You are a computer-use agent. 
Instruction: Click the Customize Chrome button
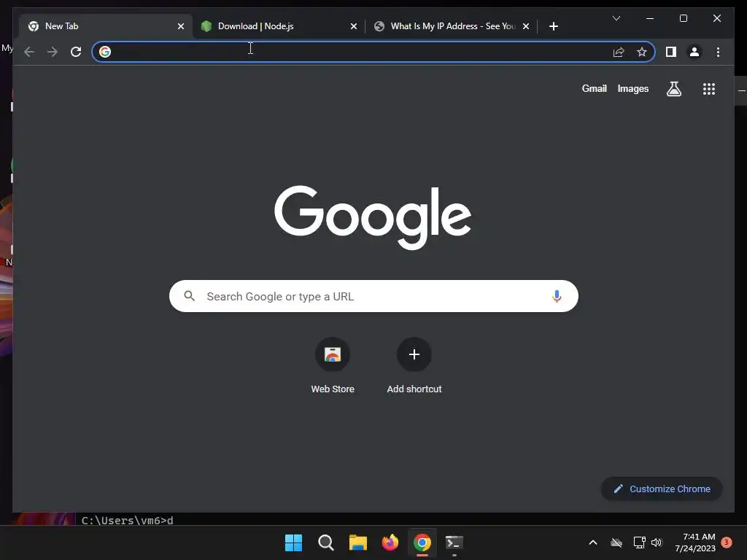pos(662,489)
